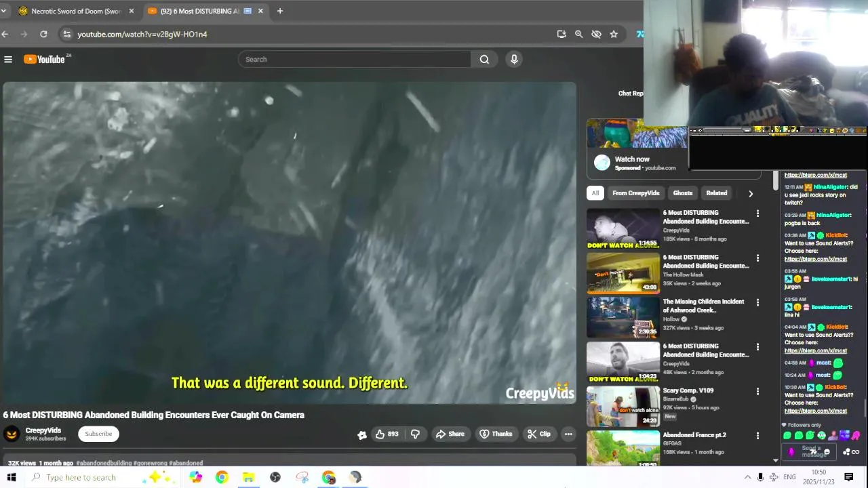868x488 pixels.
Task: Open the 1:14:55 DON'T WATCH ALONE thumbnail
Action: (623, 229)
